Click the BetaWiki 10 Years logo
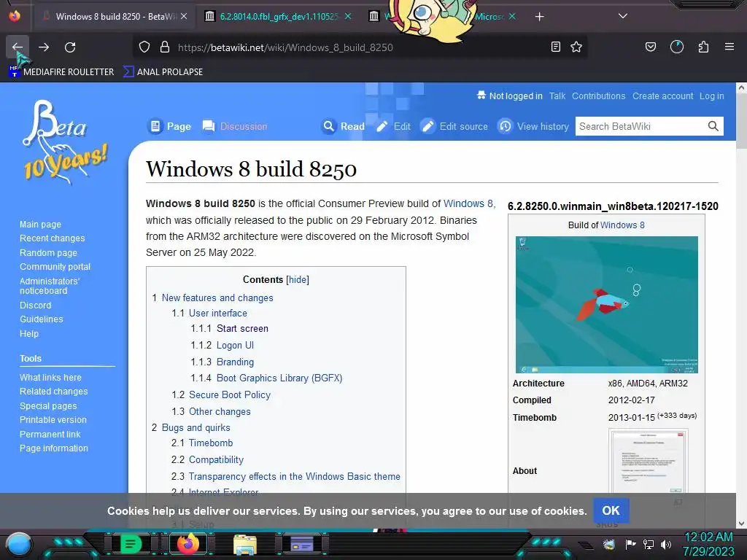Image resolution: width=747 pixels, height=560 pixels. point(64,142)
